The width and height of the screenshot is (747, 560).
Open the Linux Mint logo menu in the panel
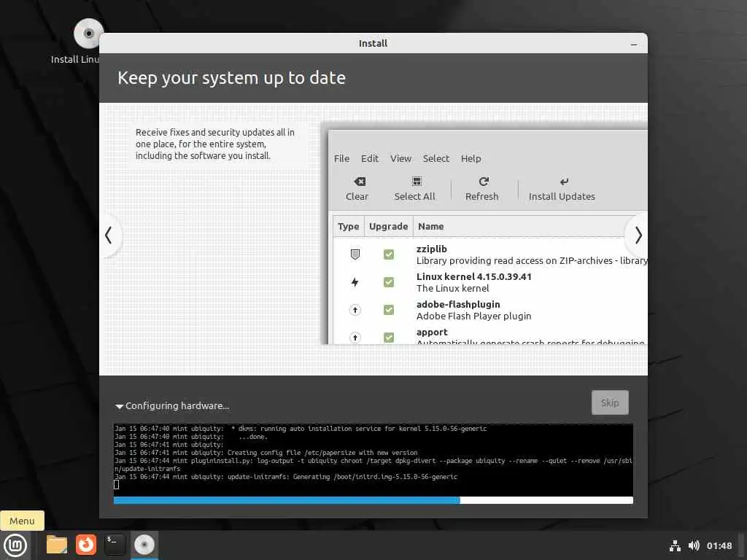point(15,545)
